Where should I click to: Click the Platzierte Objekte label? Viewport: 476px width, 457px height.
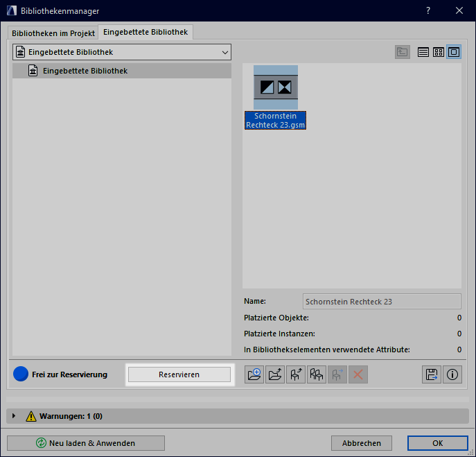(x=276, y=318)
